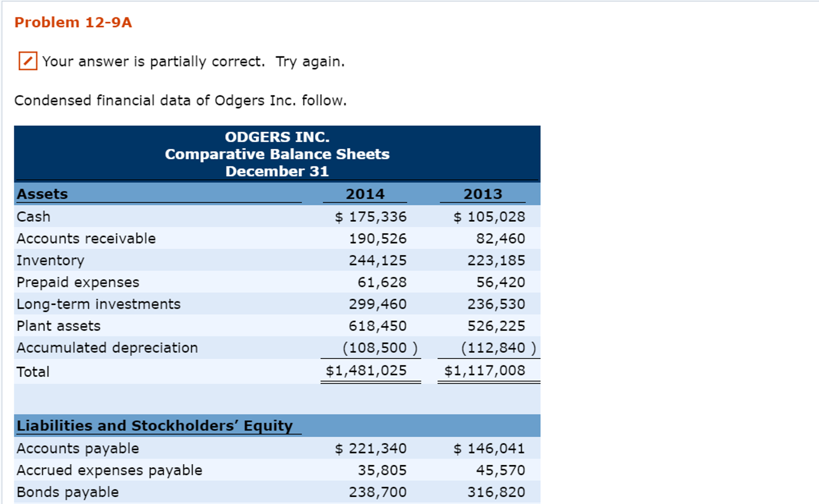Select the Plant assets row label
This screenshot has width=819, height=504.
coord(58,326)
